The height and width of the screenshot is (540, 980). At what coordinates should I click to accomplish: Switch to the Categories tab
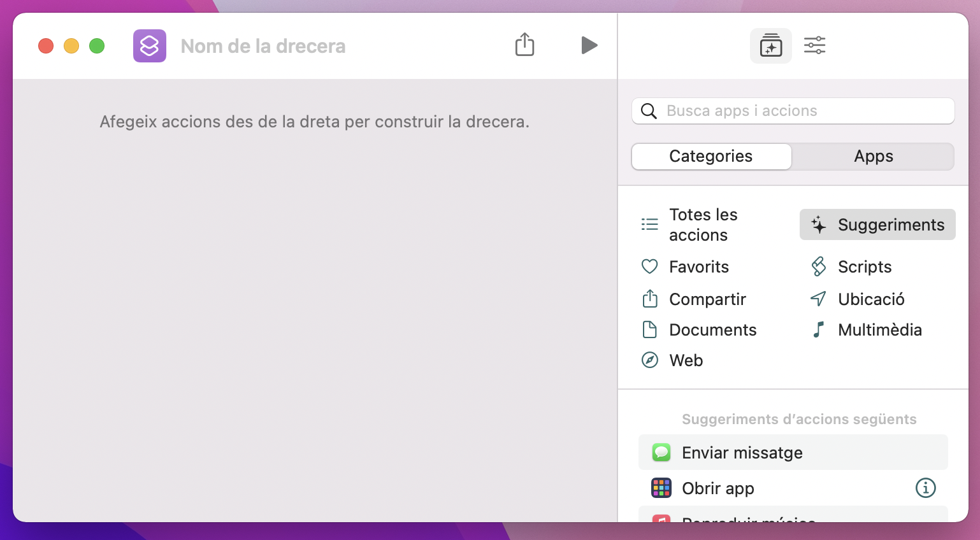point(711,157)
